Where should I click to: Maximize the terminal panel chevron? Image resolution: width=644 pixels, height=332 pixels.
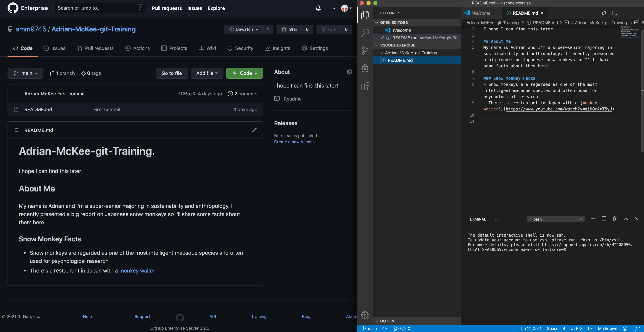(x=626, y=219)
